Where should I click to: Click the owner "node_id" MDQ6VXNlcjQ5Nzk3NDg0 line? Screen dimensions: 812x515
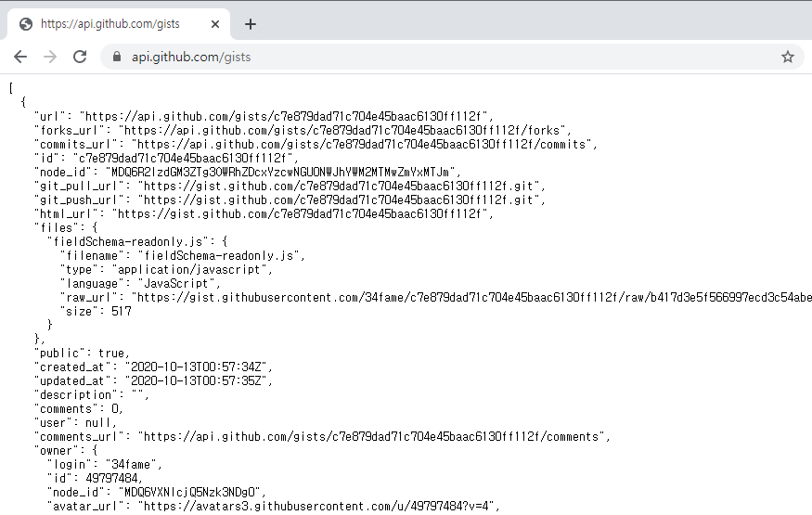coord(157,494)
